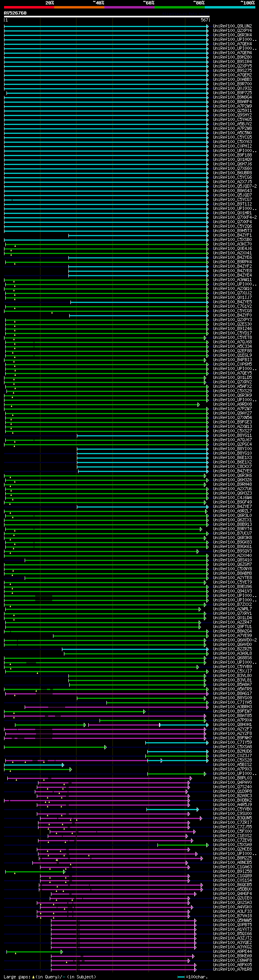The image size is (259, 980).
Task: Select label UniRef100_Q9AY27
Action: click(x=232, y=413)
